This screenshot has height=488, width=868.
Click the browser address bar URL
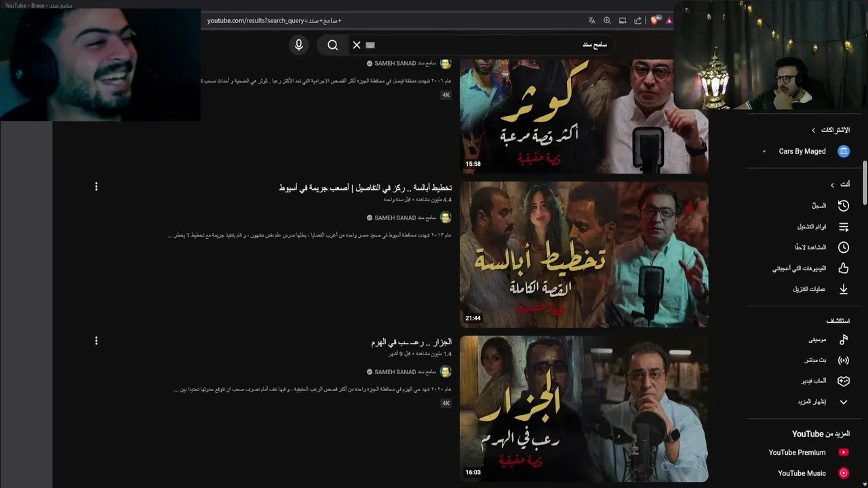(274, 20)
